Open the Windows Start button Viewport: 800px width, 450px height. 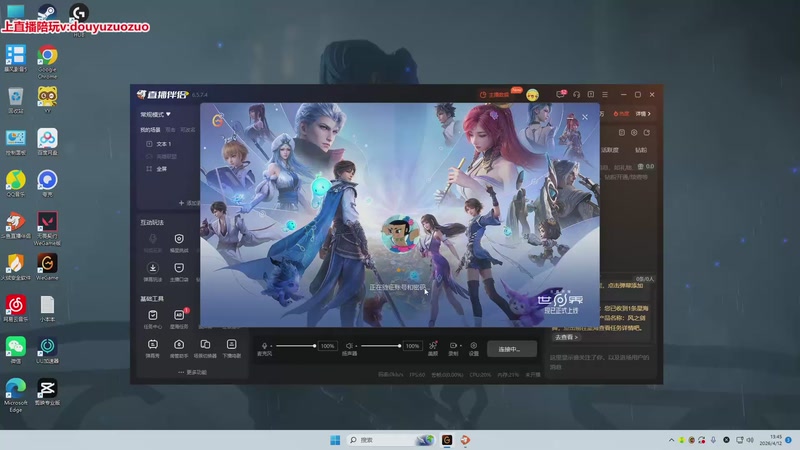335,440
